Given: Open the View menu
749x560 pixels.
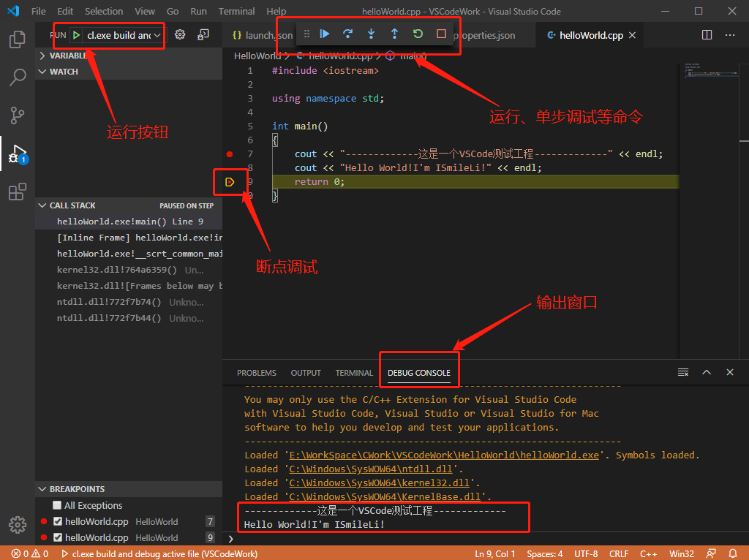Looking at the screenshot, I should click(144, 11).
